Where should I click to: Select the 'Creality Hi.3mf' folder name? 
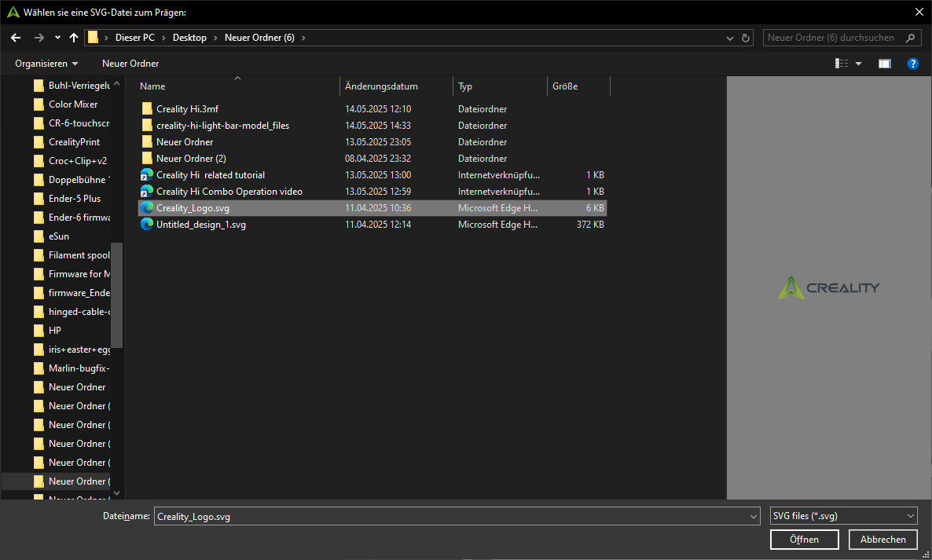(x=187, y=108)
